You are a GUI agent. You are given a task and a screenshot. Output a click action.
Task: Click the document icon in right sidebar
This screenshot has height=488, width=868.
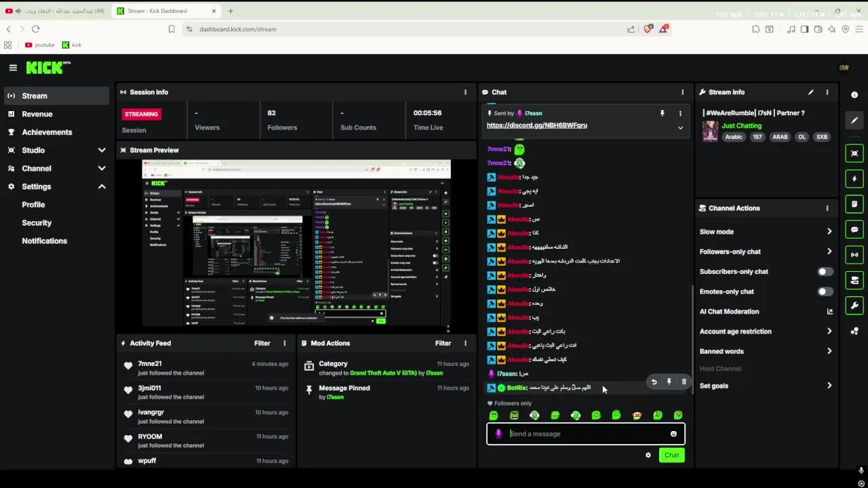854,204
